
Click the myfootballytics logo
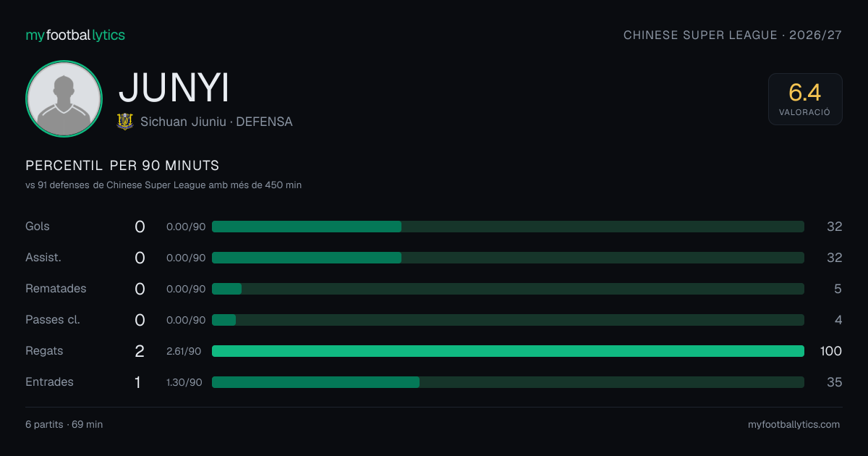click(x=75, y=35)
